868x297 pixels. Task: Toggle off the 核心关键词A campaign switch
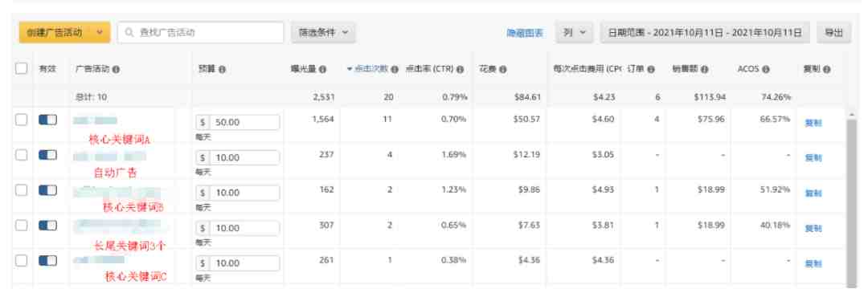coord(47,120)
